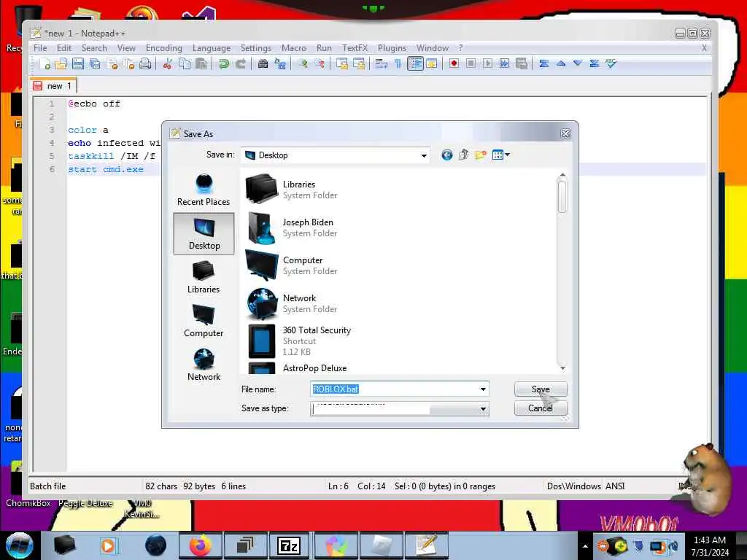747x560 pixels.
Task: Click 'Batch file' in status bar
Action: point(48,486)
